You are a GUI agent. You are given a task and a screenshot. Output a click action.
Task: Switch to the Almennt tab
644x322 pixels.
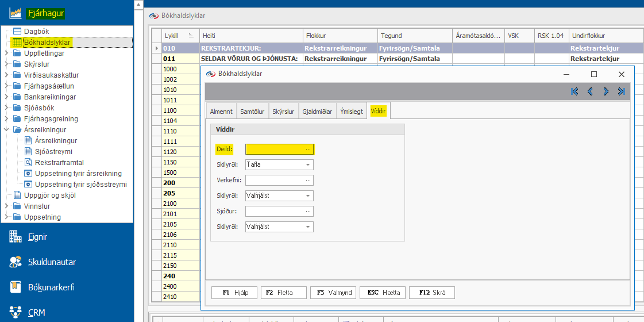[221, 112]
